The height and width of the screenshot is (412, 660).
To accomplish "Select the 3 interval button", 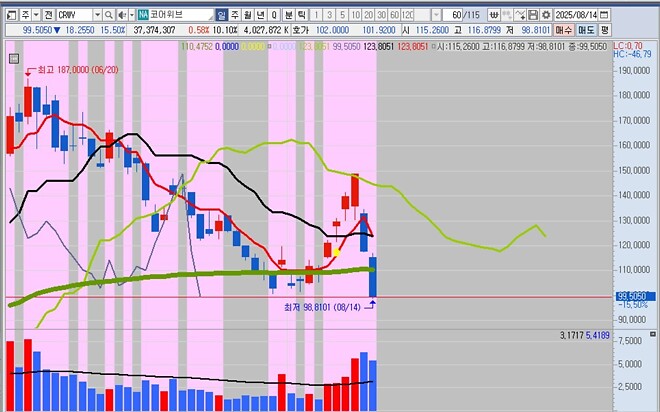I will pos(329,15).
